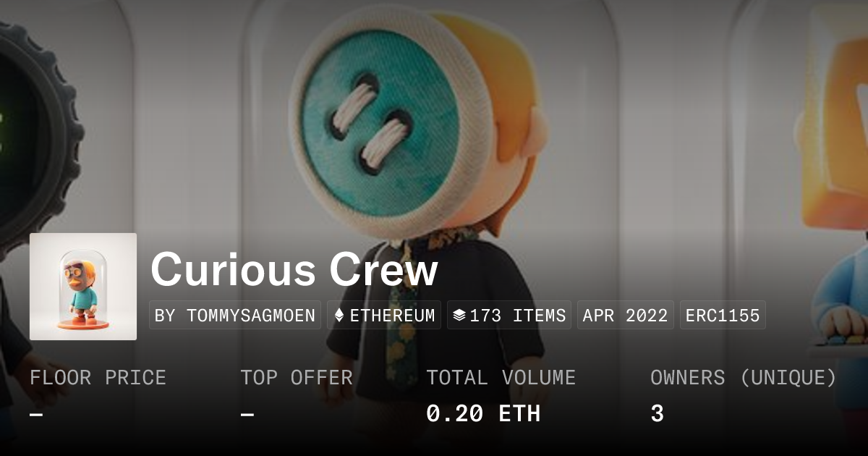The image size is (868, 456).
Task: Click the TOP OFFER label
Action: point(297,378)
